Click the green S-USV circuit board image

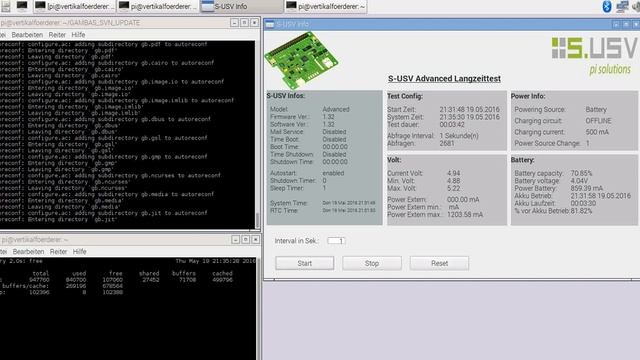[x=301, y=60]
